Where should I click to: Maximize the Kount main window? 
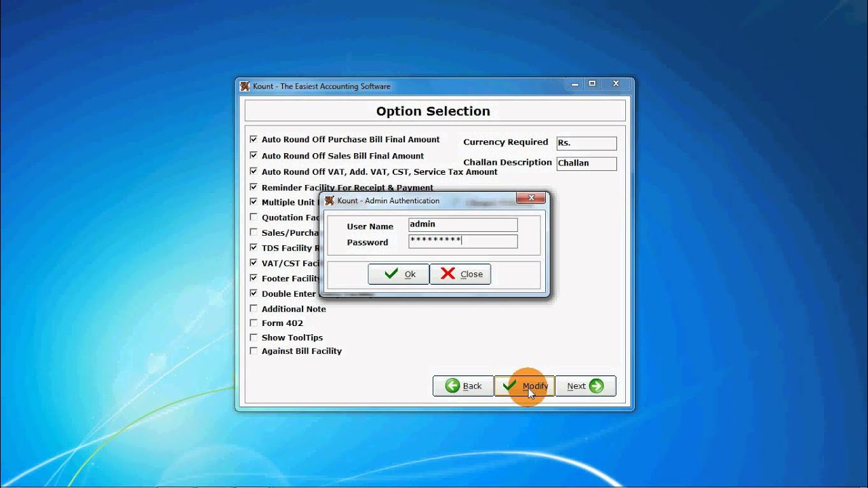coord(592,83)
